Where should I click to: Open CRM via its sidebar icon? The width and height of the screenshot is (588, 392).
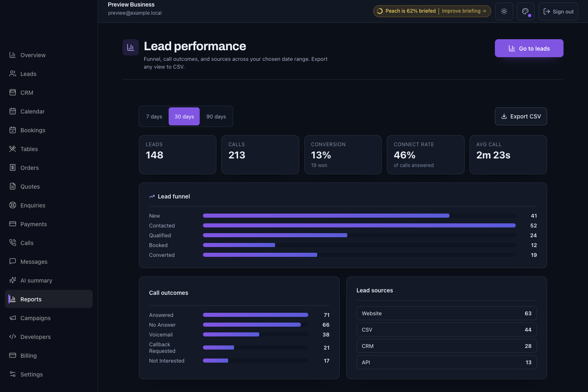coord(13,92)
